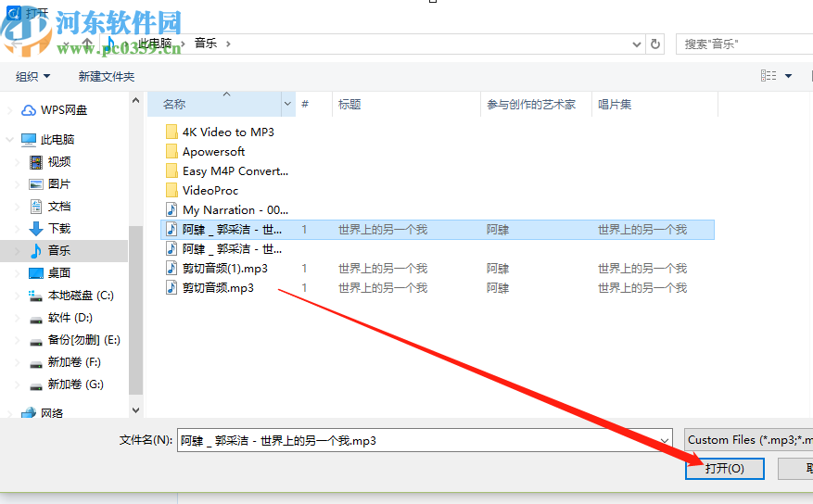Image resolution: width=813 pixels, height=504 pixels.
Task: Sort by the 唱片集 column header
Action: tap(654, 105)
